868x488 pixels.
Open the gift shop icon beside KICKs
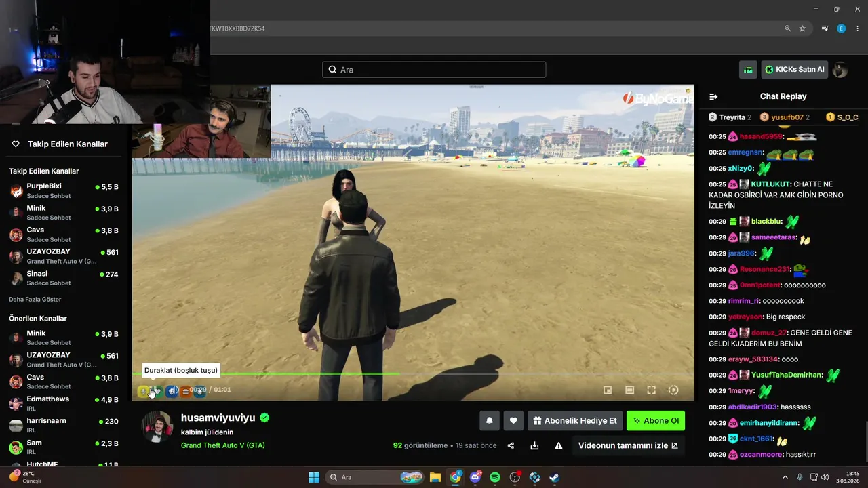748,69
